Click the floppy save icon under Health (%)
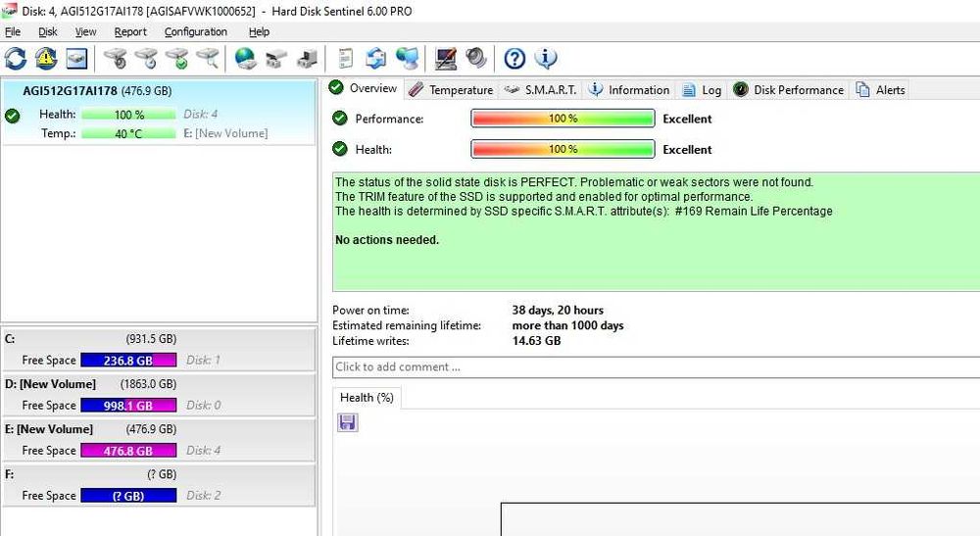 (348, 423)
